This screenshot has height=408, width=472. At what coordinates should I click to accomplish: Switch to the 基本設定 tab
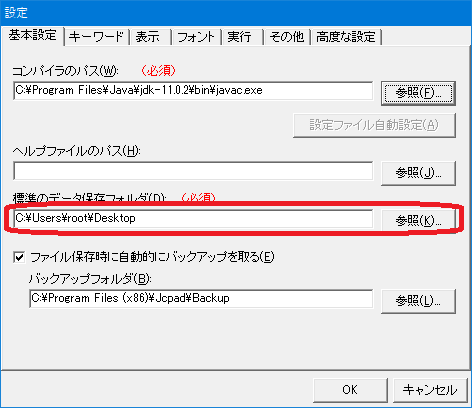[33, 36]
